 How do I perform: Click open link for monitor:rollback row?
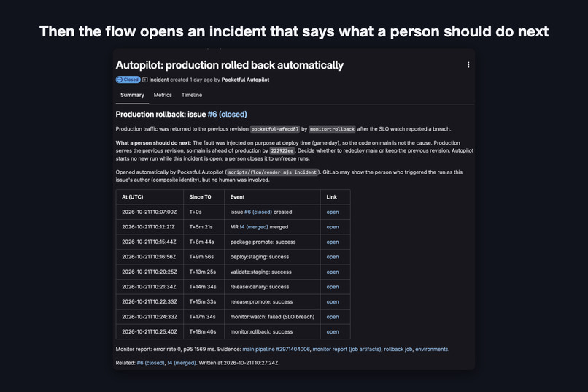(x=332, y=332)
